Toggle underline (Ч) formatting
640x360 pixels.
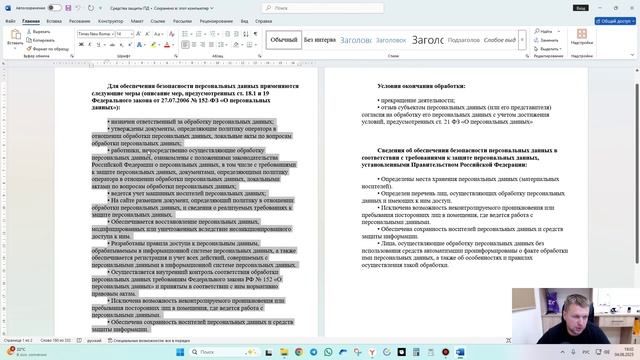point(98,45)
